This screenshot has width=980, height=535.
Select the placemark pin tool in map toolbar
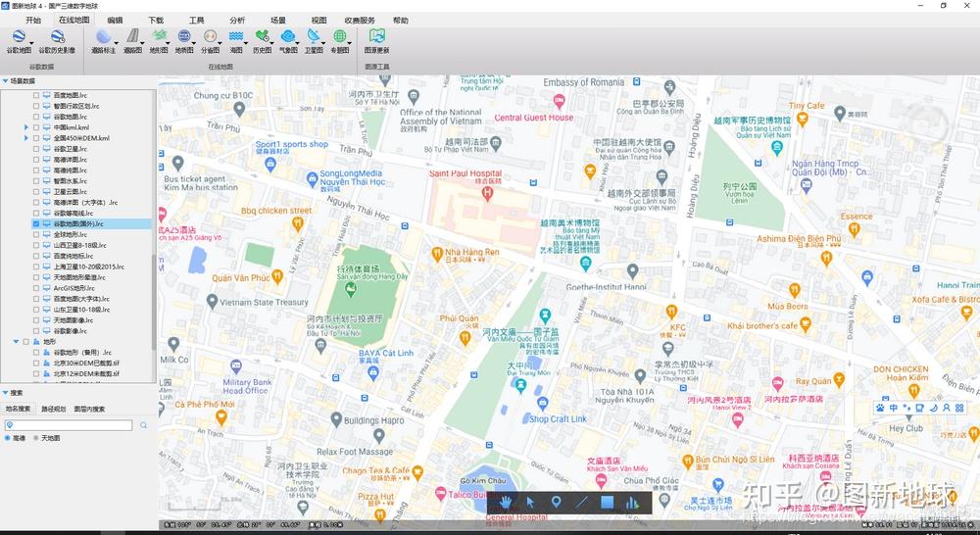(x=556, y=502)
